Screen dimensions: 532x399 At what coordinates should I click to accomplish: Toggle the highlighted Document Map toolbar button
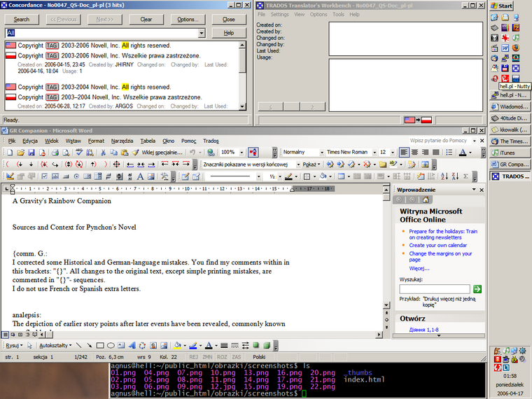(x=253, y=153)
